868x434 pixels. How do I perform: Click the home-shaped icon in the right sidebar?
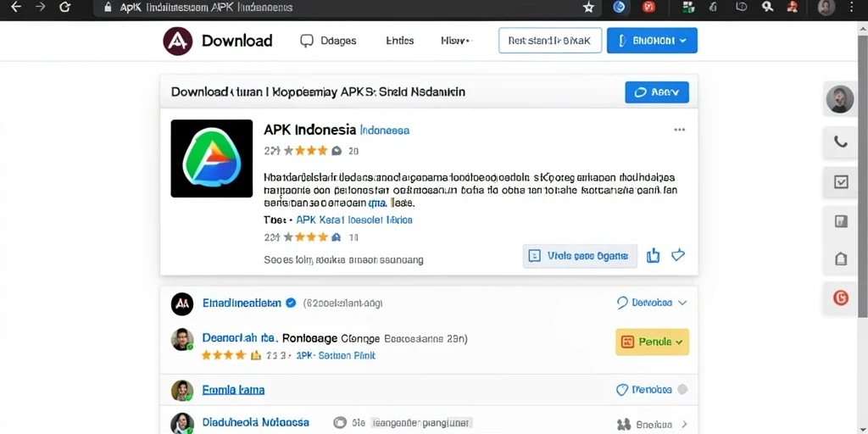[x=840, y=259]
